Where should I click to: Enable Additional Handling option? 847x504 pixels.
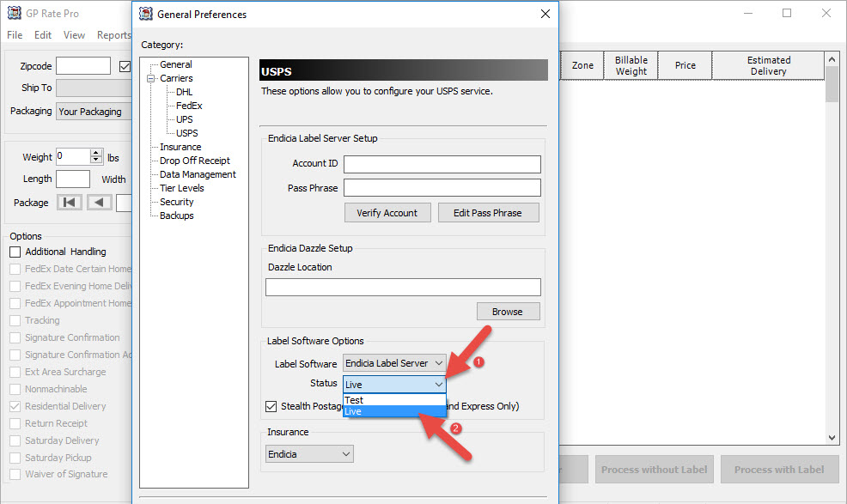coord(15,252)
